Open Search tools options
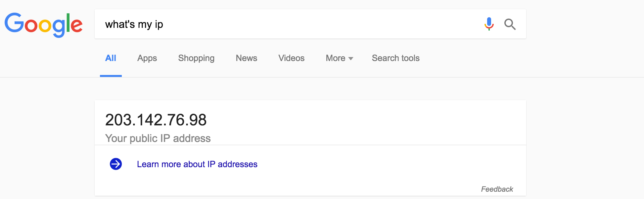This screenshot has width=644, height=199. point(395,58)
